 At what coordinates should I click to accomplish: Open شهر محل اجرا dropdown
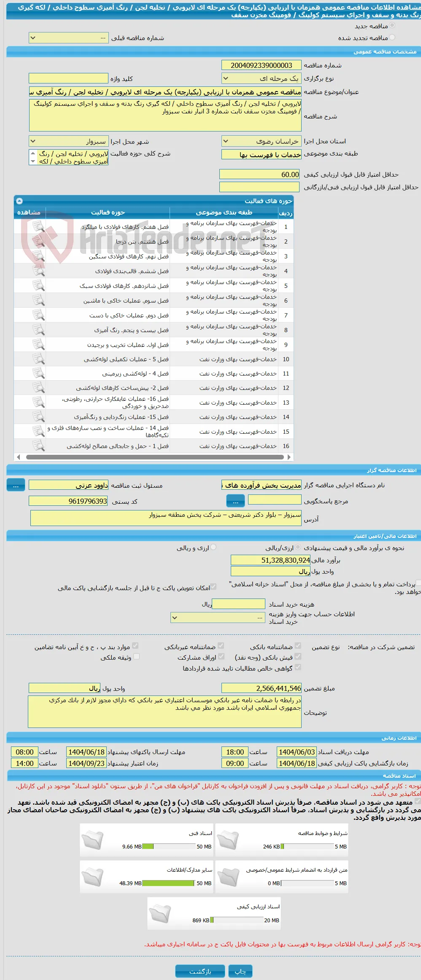[68, 141]
